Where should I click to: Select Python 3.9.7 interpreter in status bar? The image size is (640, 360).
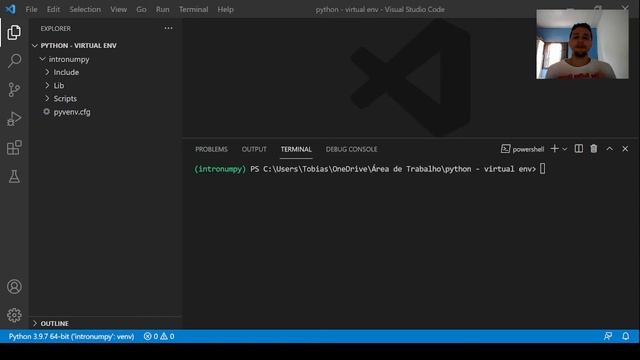click(71, 336)
